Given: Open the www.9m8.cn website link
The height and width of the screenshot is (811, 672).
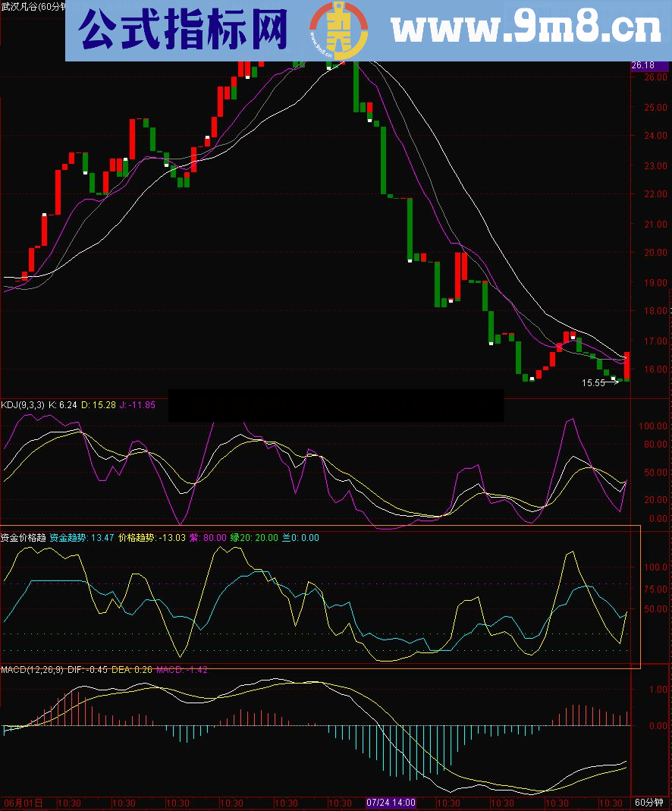Looking at the screenshot, I should [525, 31].
